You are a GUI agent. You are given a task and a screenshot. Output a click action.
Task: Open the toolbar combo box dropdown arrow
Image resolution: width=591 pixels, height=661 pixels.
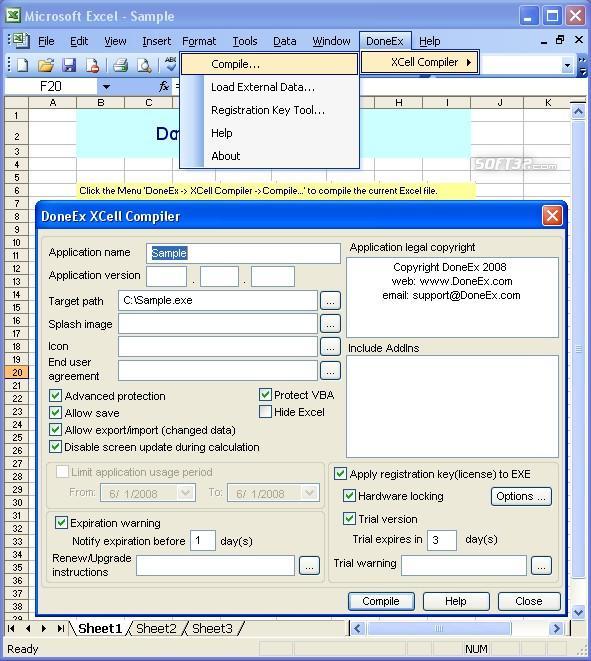point(567,65)
